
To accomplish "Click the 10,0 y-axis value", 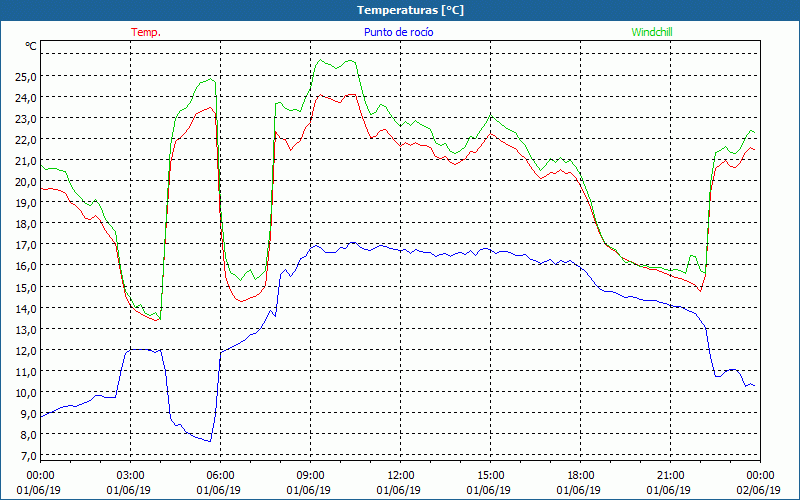I will (x=27, y=392).
